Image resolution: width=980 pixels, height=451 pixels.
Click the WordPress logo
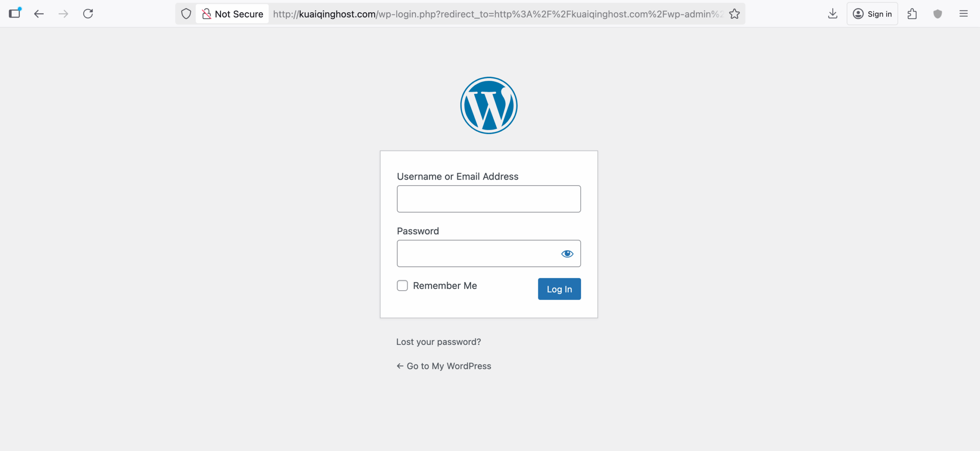coord(488,106)
